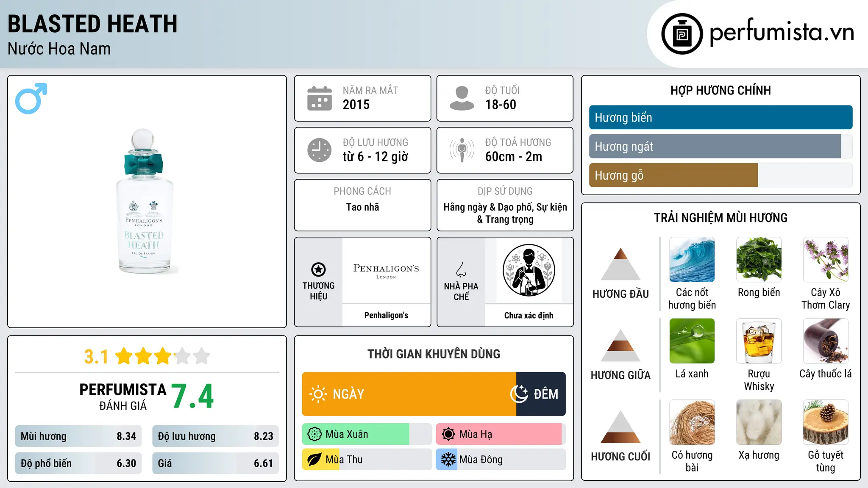Open the Cây thuốc lá pipe image
Image resolution: width=868 pixels, height=488 pixels.
pos(826,341)
